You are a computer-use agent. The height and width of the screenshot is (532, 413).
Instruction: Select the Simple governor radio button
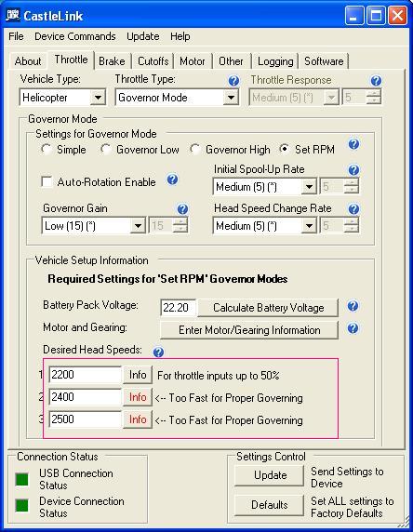[46, 149]
